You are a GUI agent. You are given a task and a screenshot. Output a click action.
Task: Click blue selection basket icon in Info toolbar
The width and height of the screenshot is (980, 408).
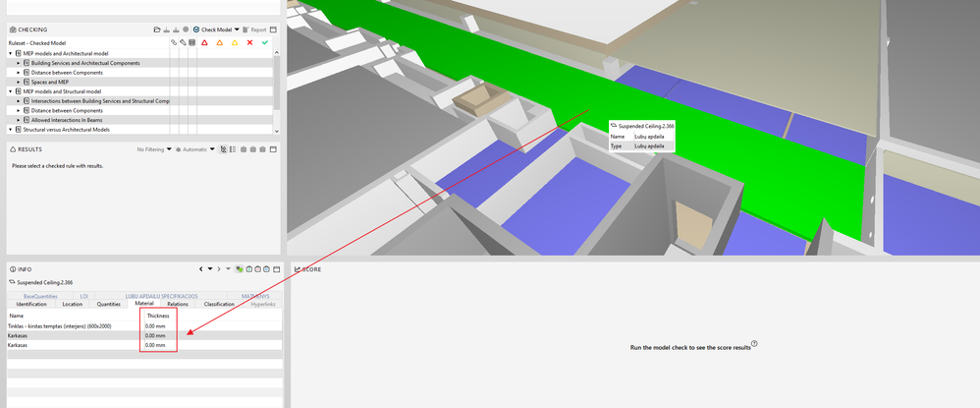point(266,269)
